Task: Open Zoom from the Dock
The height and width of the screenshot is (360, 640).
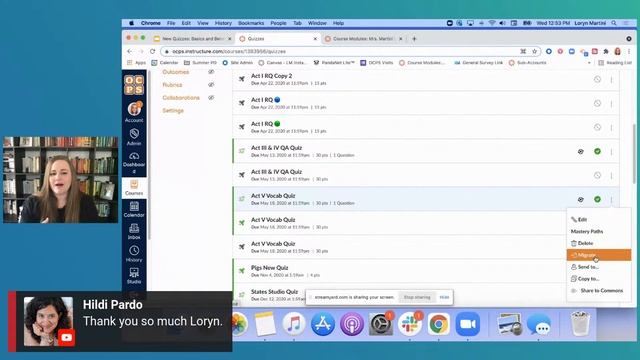Action: click(468, 324)
